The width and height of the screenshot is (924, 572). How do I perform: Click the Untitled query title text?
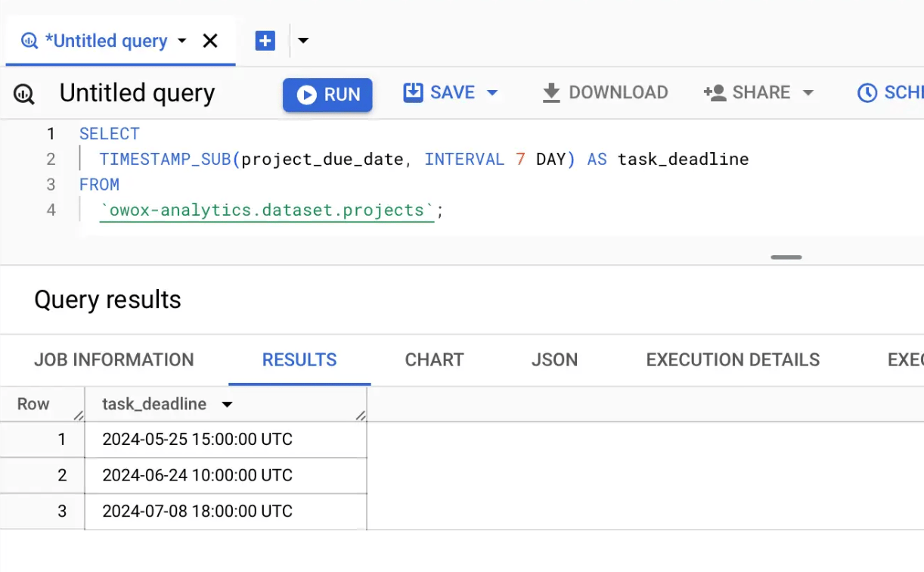[137, 93]
